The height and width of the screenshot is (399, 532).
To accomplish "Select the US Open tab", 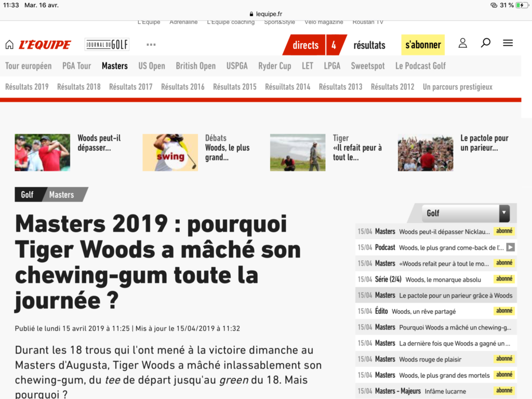I will point(152,66).
